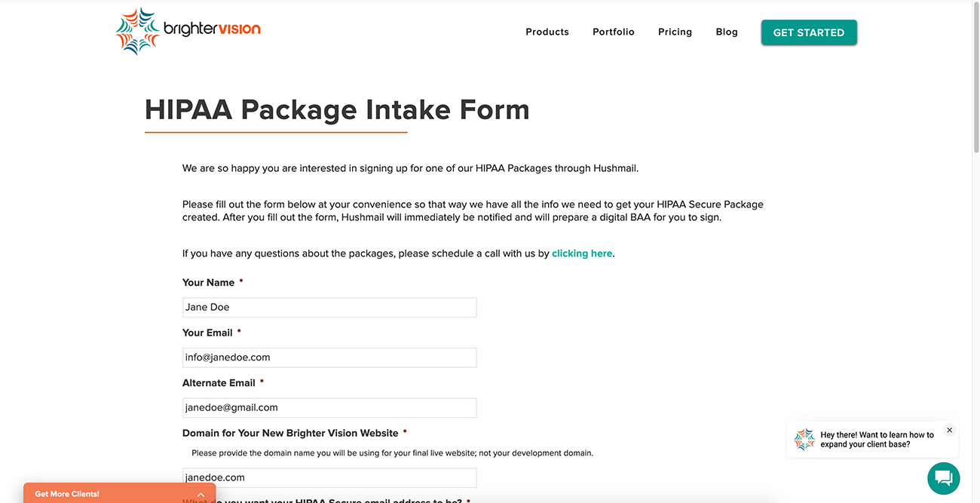Click the spiderweb icon in the chat greeting
This screenshot has width=980, height=503.
[x=804, y=438]
